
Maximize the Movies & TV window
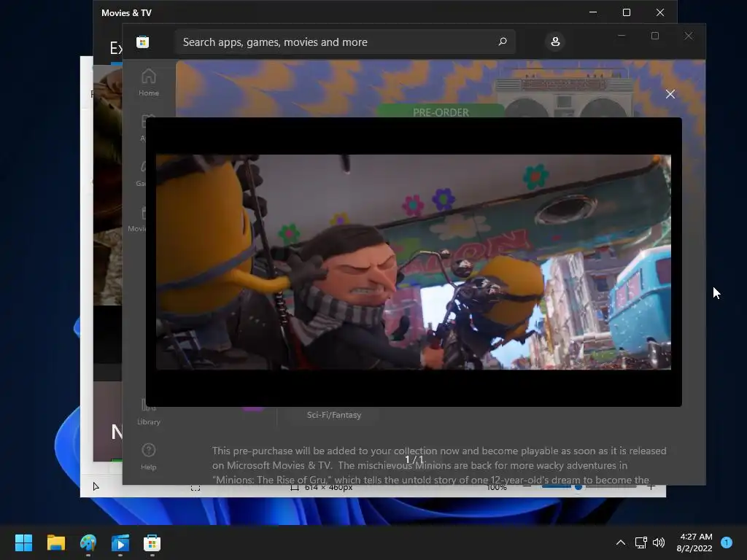pyautogui.click(x=627, y=12)
